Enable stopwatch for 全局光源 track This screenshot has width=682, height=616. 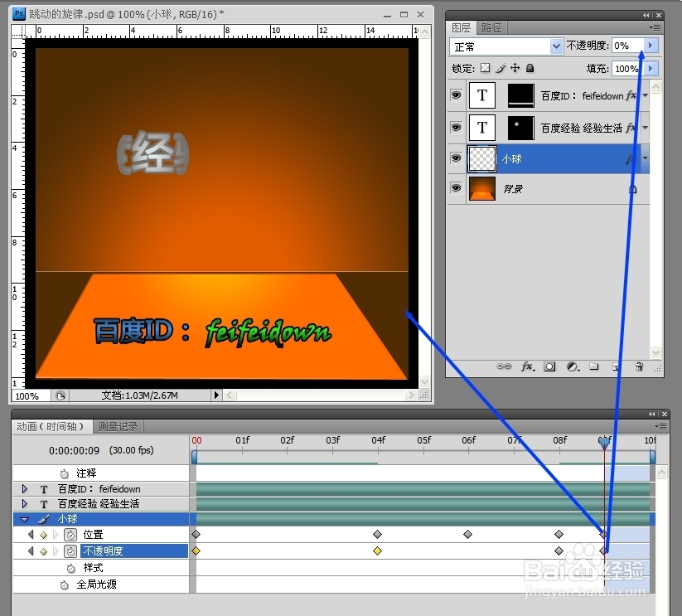pyautogui.click(x=65, y=585)
